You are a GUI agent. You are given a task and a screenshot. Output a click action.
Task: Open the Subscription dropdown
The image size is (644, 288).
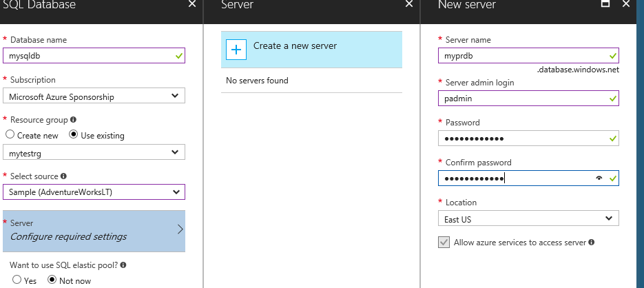(94, 96)
